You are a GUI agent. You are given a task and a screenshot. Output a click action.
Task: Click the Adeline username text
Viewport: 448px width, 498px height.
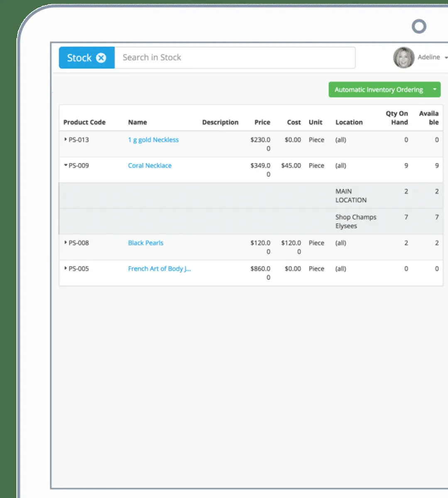pyautogui.click(x=428, y=57)
